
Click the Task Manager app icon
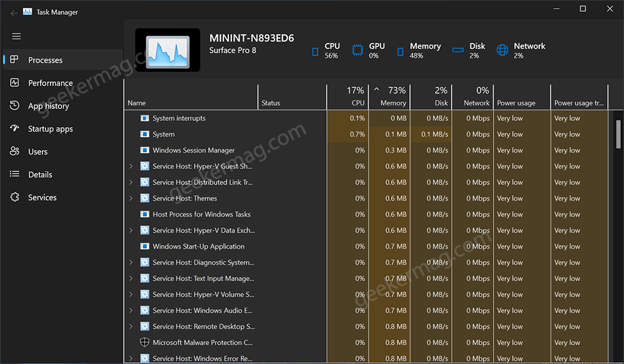click(x=27, y=11)
